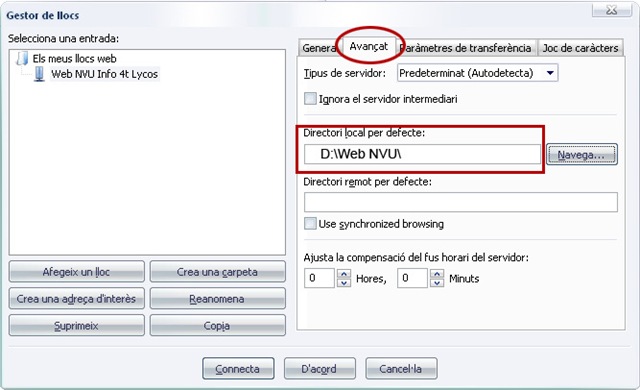The height and width of the screenshot is (390, 640).
Task: Enable Use synchronized browsing checkbox
Action: (x=310, y=224)
